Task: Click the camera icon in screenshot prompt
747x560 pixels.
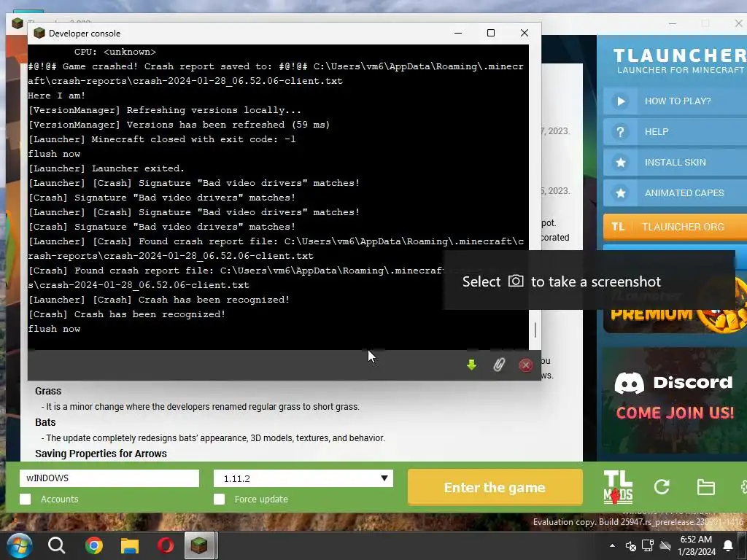Action: (516, 281)
